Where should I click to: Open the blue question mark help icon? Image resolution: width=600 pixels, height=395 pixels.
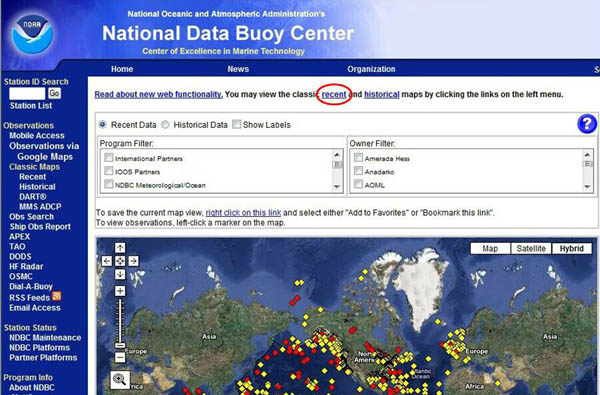(587, 124)
